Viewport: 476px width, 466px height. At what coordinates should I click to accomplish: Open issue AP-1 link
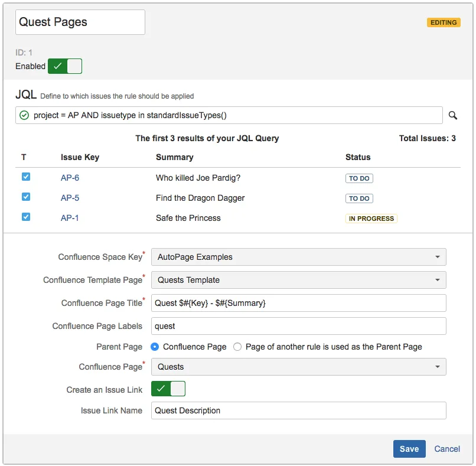[70, 218]
